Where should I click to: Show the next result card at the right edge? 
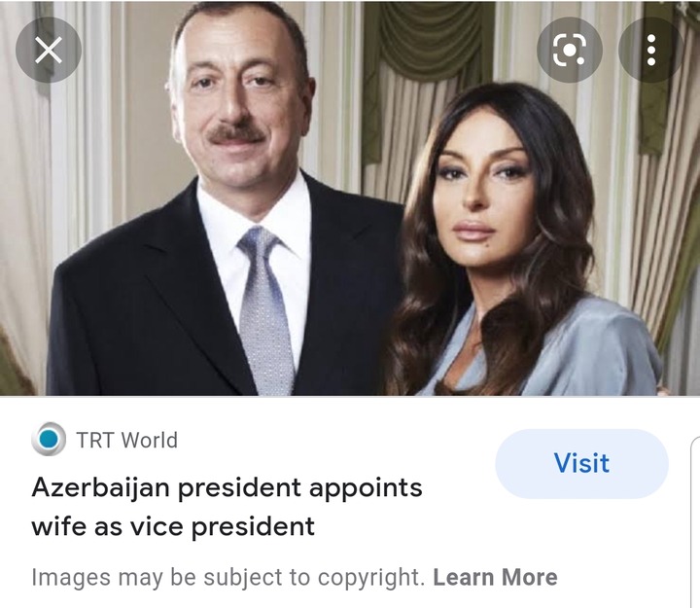[695, 520]
